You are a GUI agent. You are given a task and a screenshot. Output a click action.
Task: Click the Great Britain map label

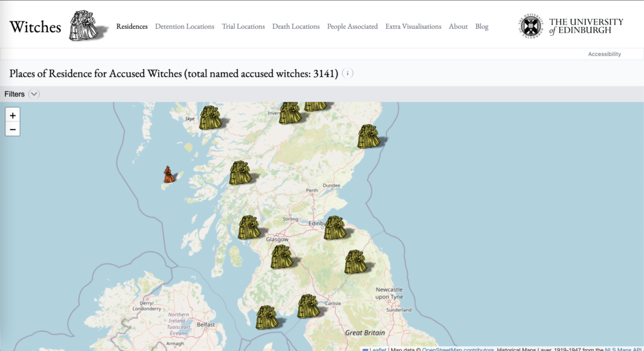tap(365, 333)
